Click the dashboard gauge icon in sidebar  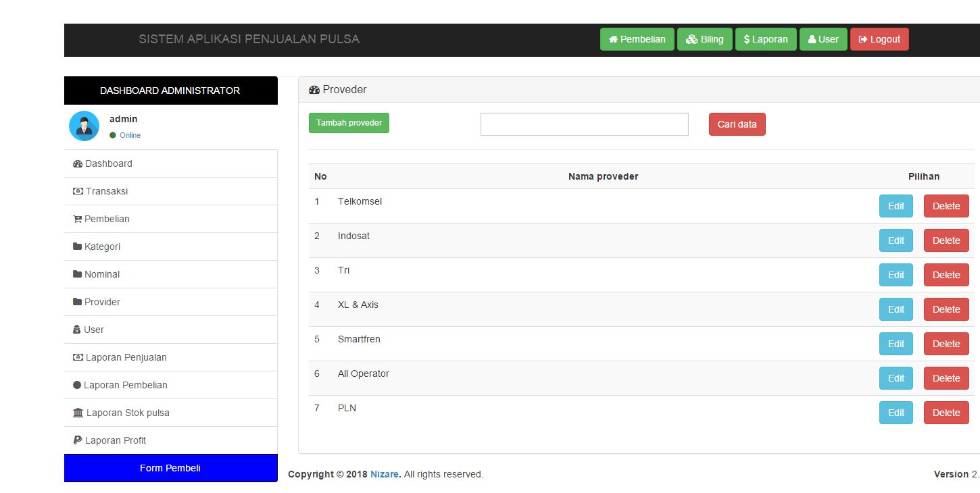click(x=76, y=163)
